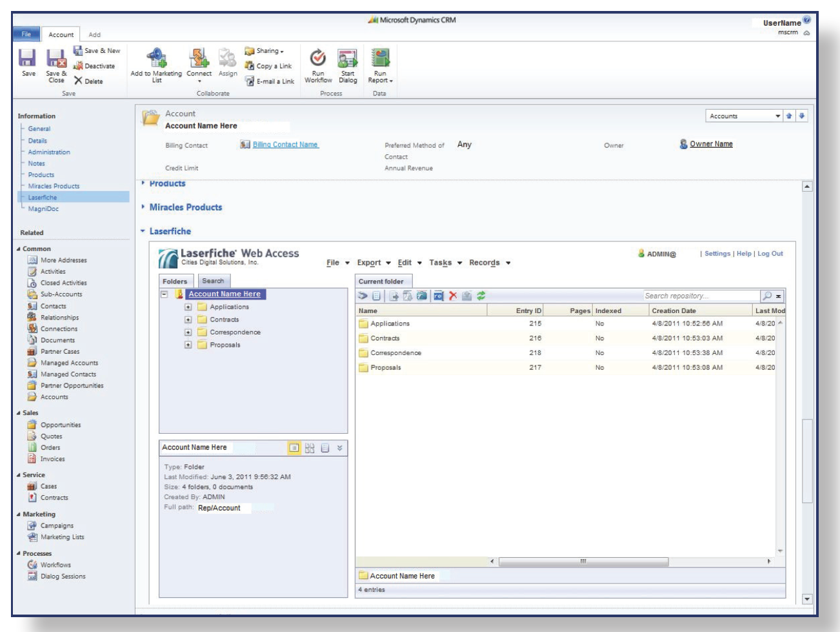Expand the Applications folder tree node
Image resolution: width=840 pixels, height=632 pixels.
pos(188,307)
